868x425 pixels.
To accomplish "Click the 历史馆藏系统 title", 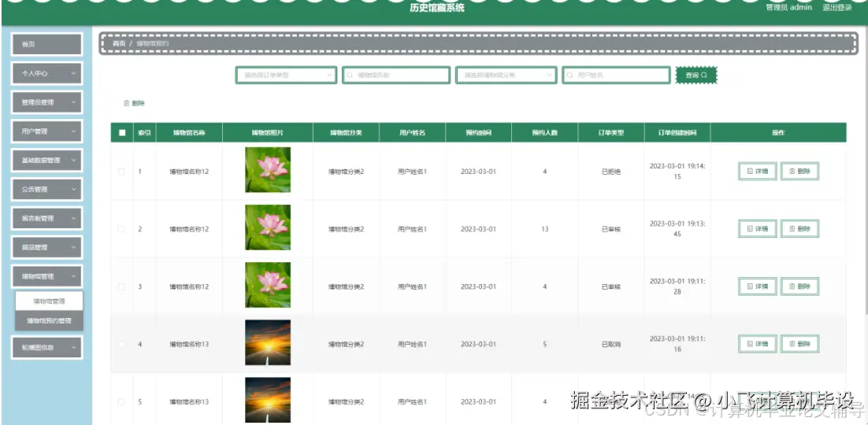I will point(437,8).
